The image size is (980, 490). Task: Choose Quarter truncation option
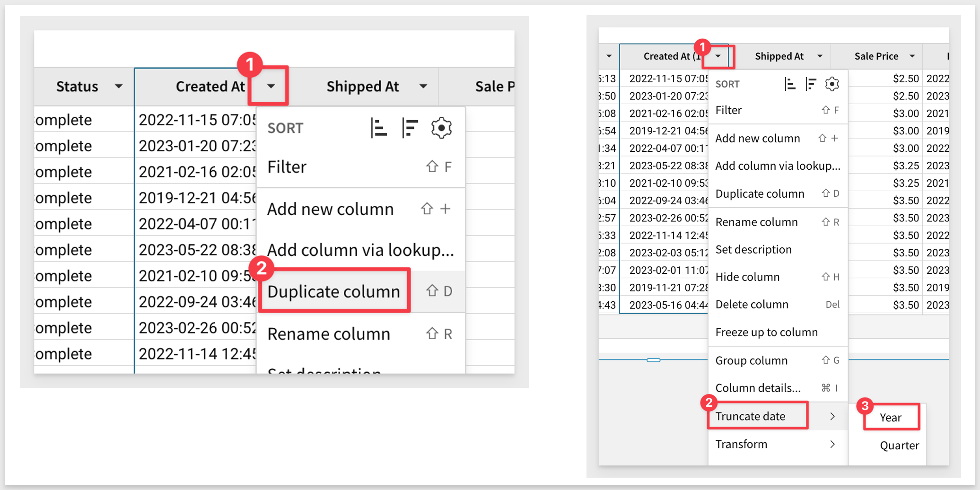tap(899, 446)
